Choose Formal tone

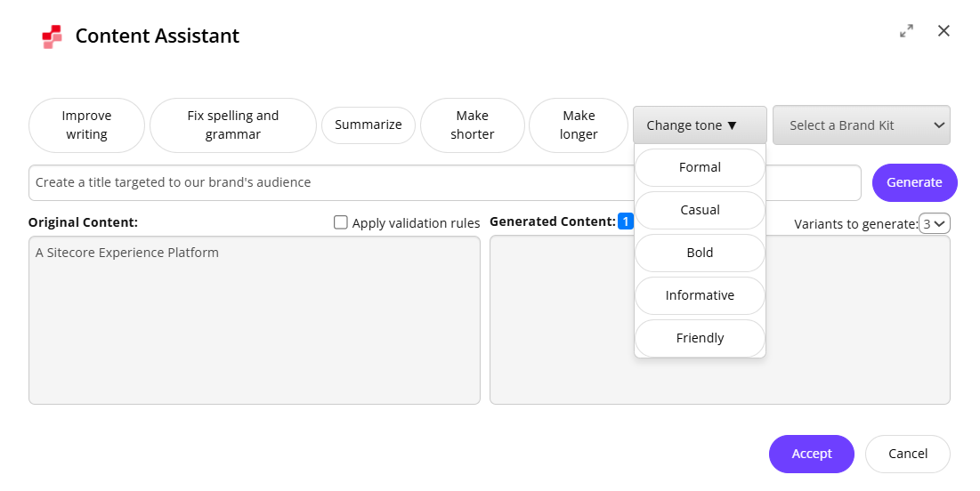pyautogui.click(x=700, y=167)
